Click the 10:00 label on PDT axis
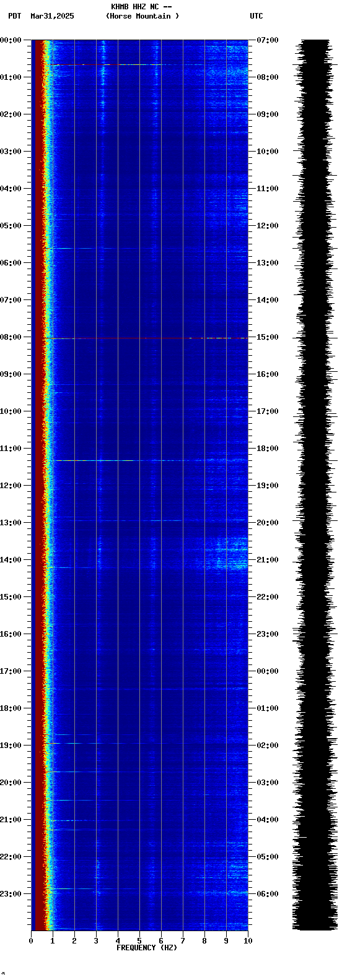 pyautogui.click(x=11, y=411)
